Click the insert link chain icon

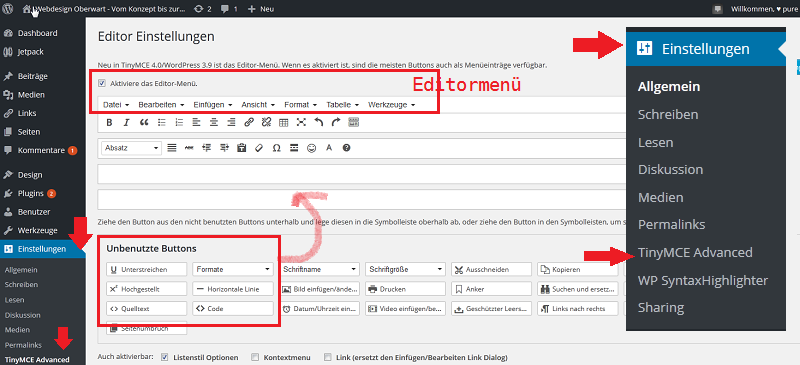[248, 122]
